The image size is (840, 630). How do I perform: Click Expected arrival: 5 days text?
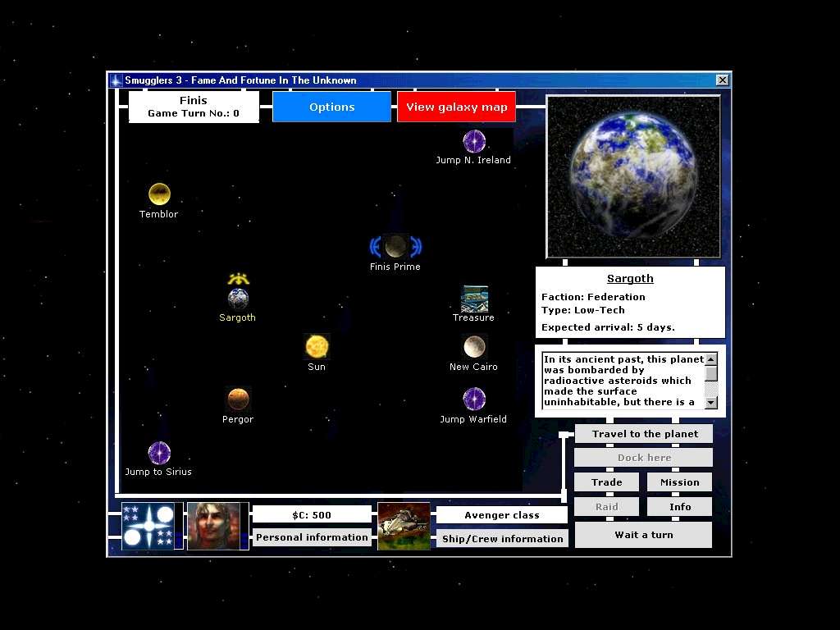[608, 327]
